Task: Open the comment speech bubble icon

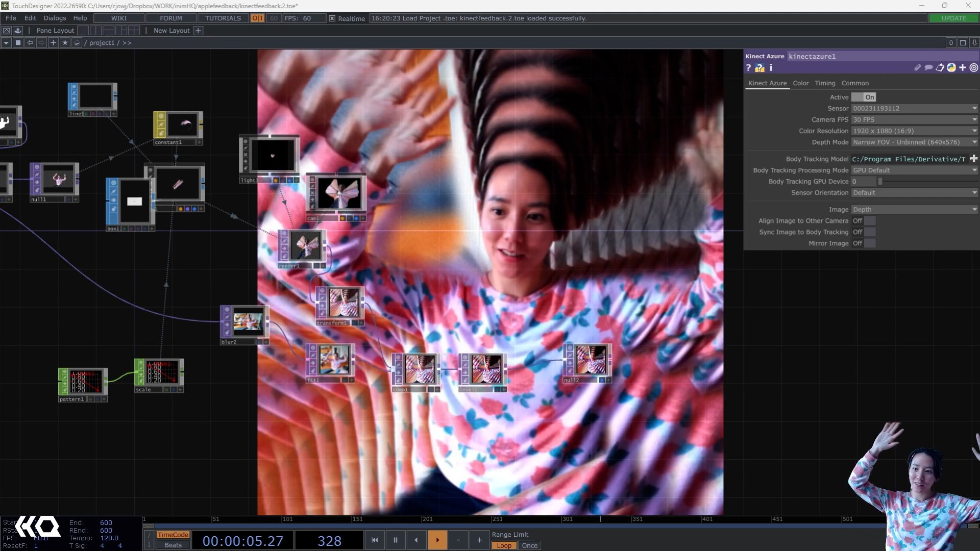Action: pyautogui.click(x=928, y=67)
